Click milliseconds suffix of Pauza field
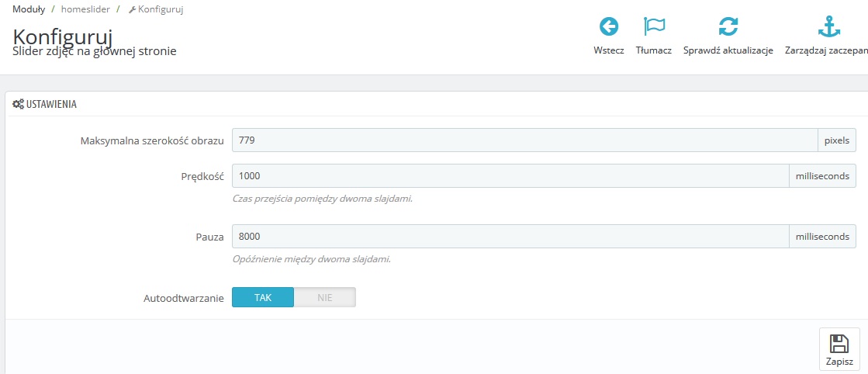This screenshot has height=374, width=868. tap(822, 236)
